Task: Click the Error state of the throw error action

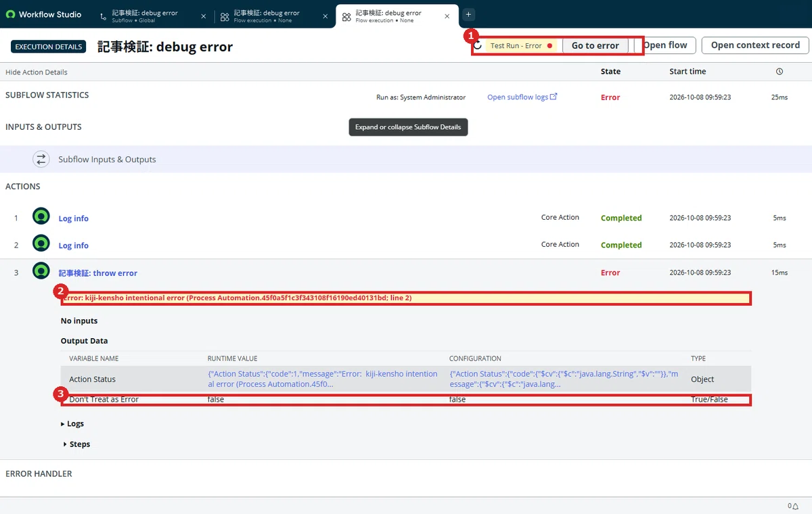Action: (610, 273)
